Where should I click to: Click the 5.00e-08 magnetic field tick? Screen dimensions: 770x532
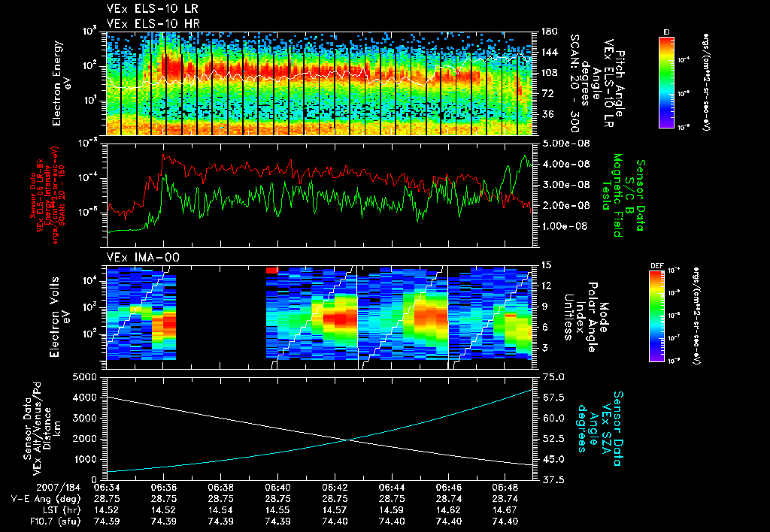[x=564, y=144]
